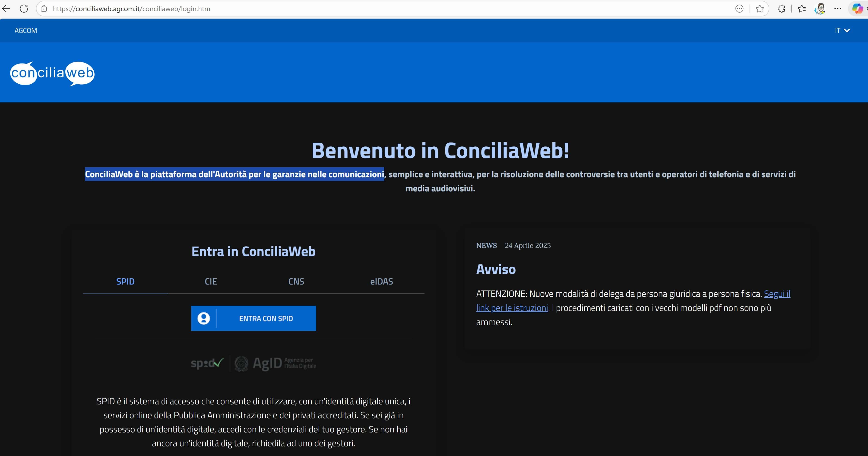This screenshot has height=456, width=868.
Task: Click the AGCOM link in top bar
Action: [x=26, y=31]
